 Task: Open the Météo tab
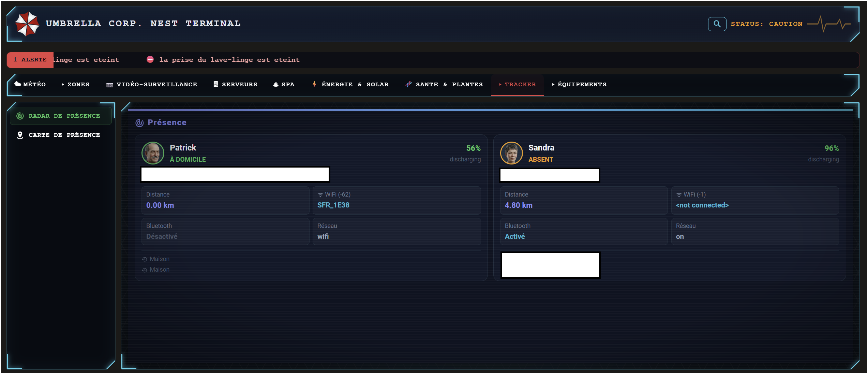pyautogui.click(x=30, y=84)
